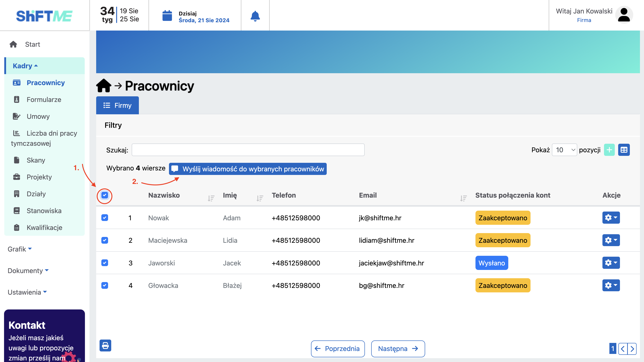
Task: Click page number 1 button
Action: click(613, 349)
